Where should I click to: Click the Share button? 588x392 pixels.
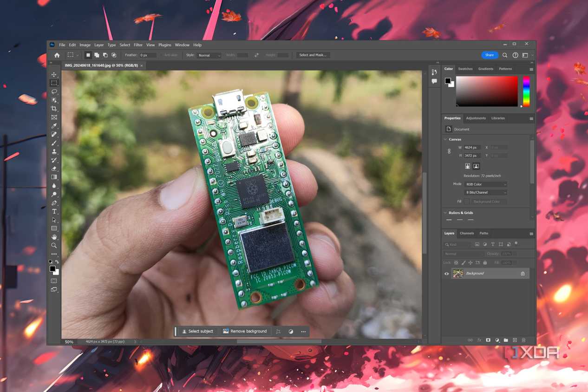coord(490,55)
